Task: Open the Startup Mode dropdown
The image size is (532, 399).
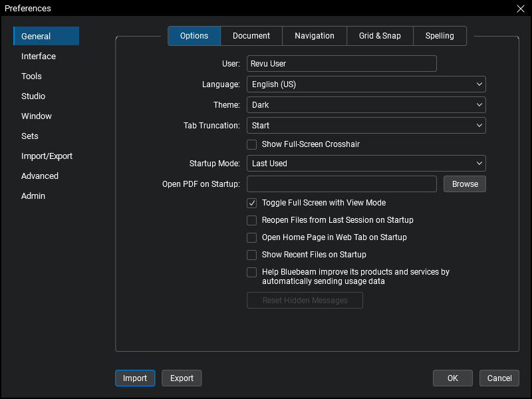Action: pos(366,164)
